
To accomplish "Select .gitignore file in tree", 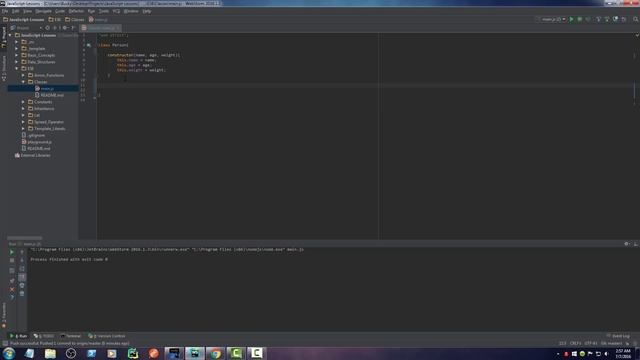I will click(x=33, y=135).
